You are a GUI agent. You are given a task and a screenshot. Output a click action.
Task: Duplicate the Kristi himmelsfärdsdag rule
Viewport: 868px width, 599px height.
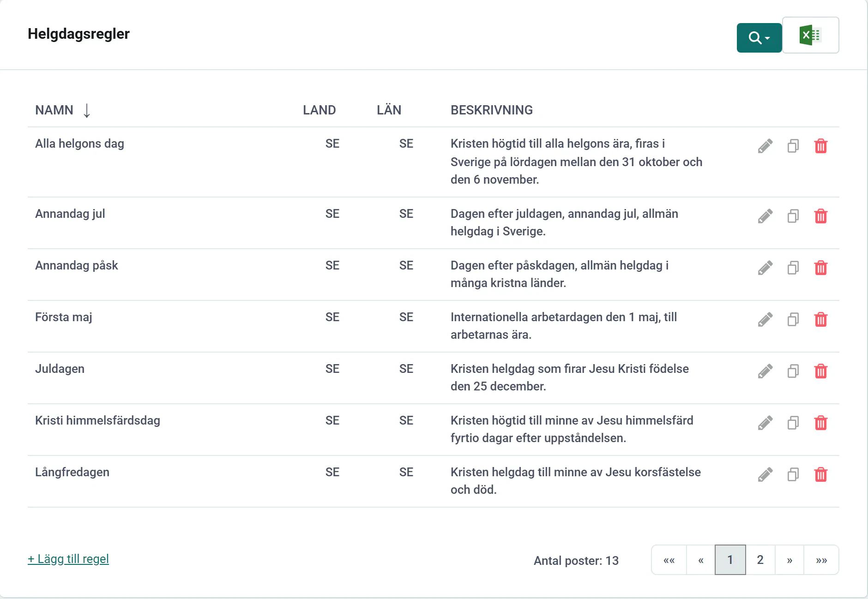793,423
